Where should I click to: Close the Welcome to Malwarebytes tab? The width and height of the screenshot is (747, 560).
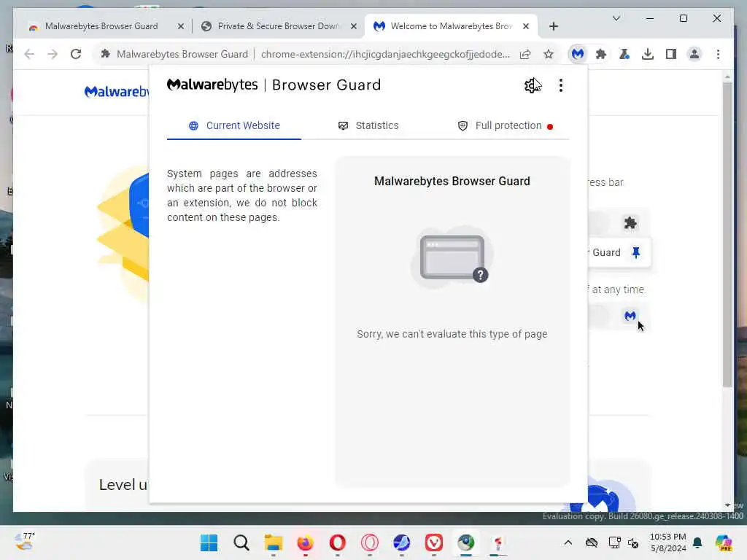(x=526, y=27)
